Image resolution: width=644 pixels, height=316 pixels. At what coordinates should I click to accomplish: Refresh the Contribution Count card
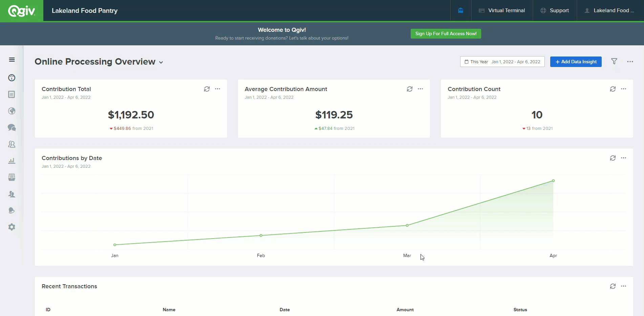click(613, 89)
